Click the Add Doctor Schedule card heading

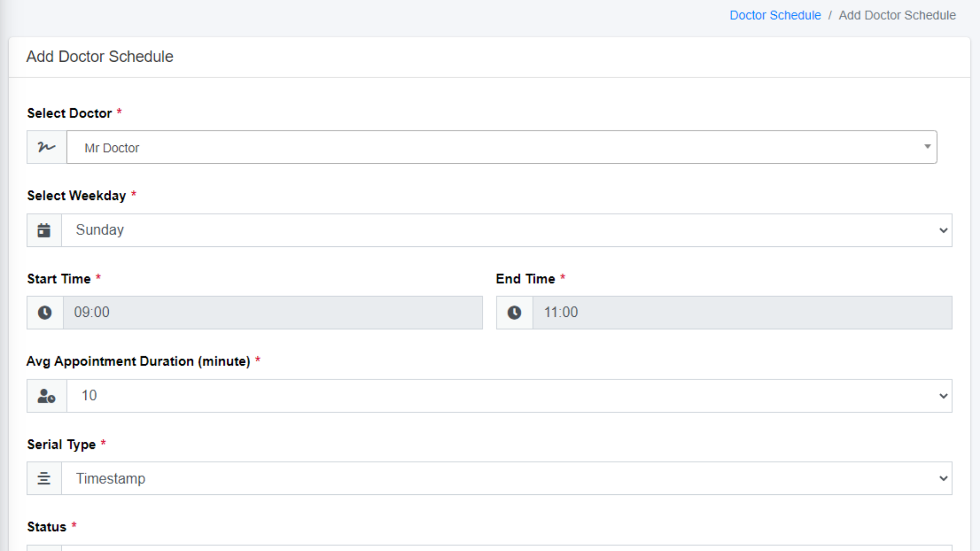[x=100, y=57]
